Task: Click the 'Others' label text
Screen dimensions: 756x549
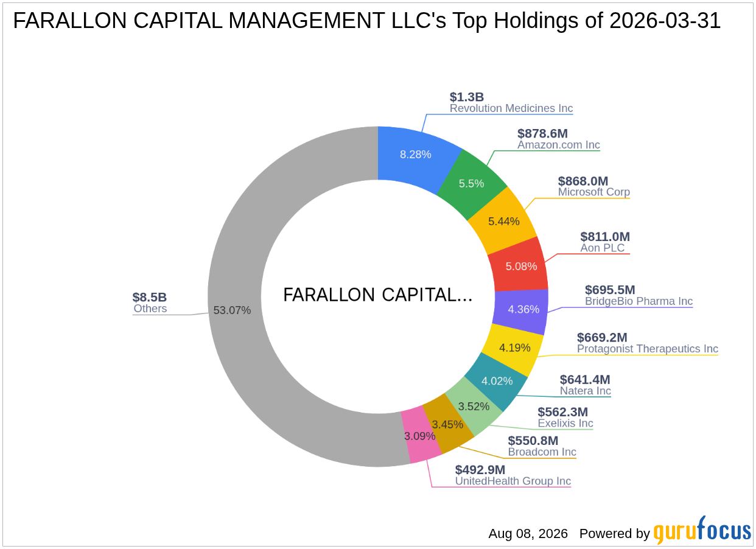Action: tap(150, 309)
